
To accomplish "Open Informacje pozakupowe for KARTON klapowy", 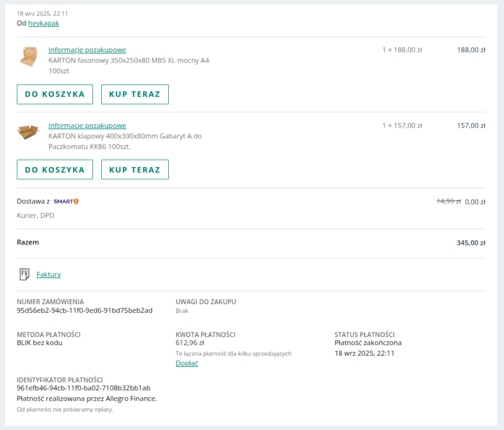I will click(x=87, y=125).
